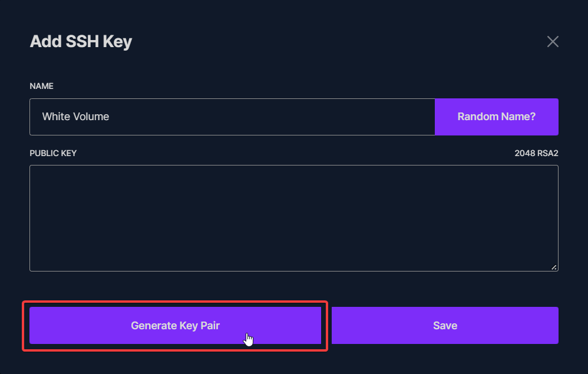Click the X icon in the dialog corner
The height and width of the screenshot is (374, 588).
tap(553, 41)
